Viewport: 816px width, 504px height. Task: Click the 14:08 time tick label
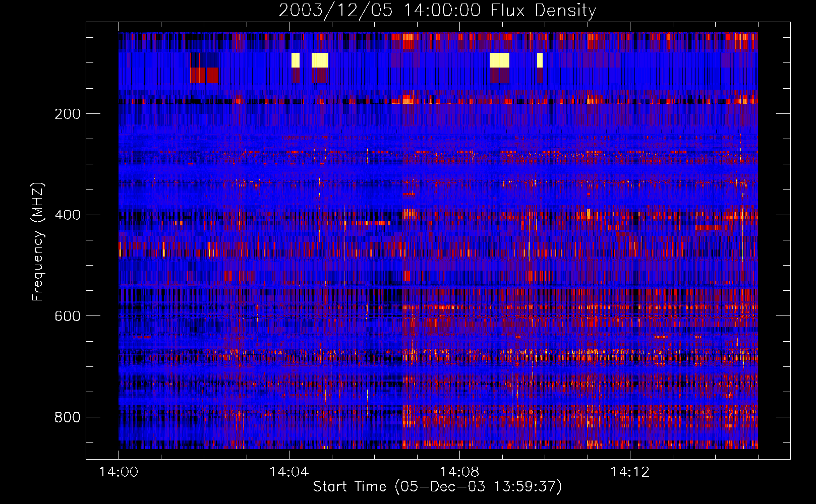tap(459, 472)
